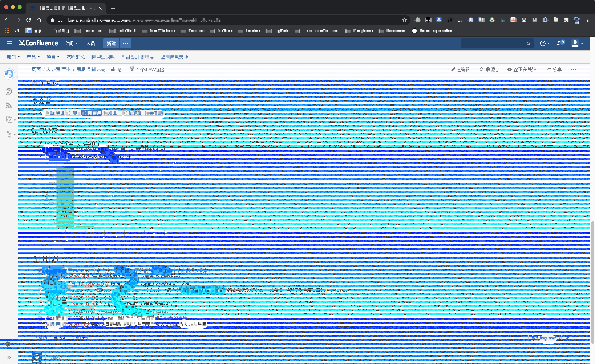Click the page restrictions unlock icon
The height and width of the screenshot is (364, 595).
tap(113, 69)
